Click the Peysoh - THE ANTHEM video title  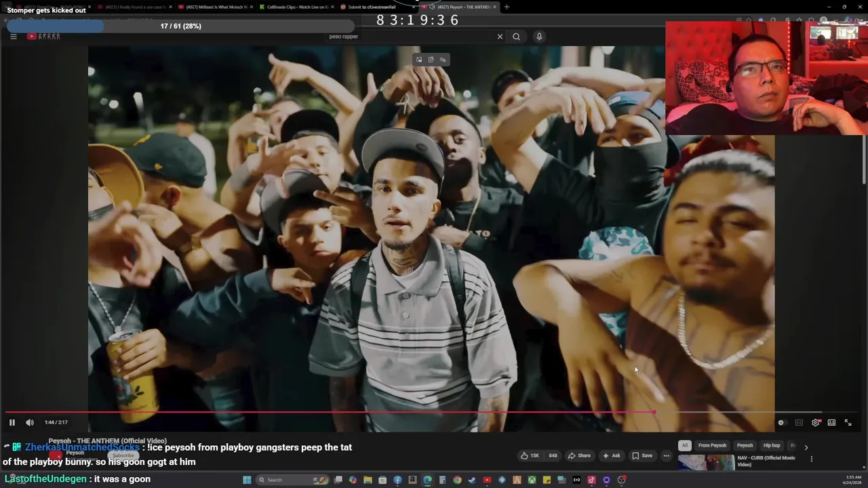[x=107, y=441]
